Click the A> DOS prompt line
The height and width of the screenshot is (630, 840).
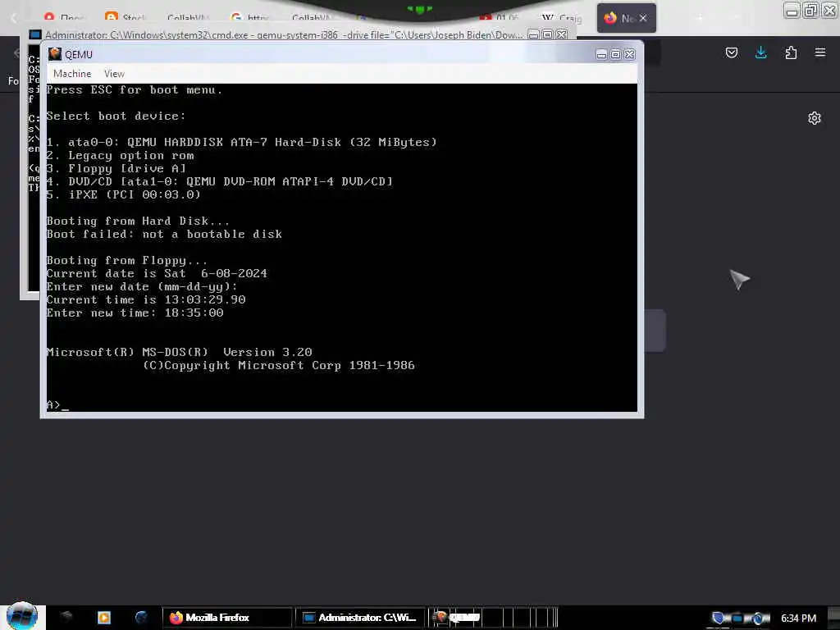tap(57, 405)
